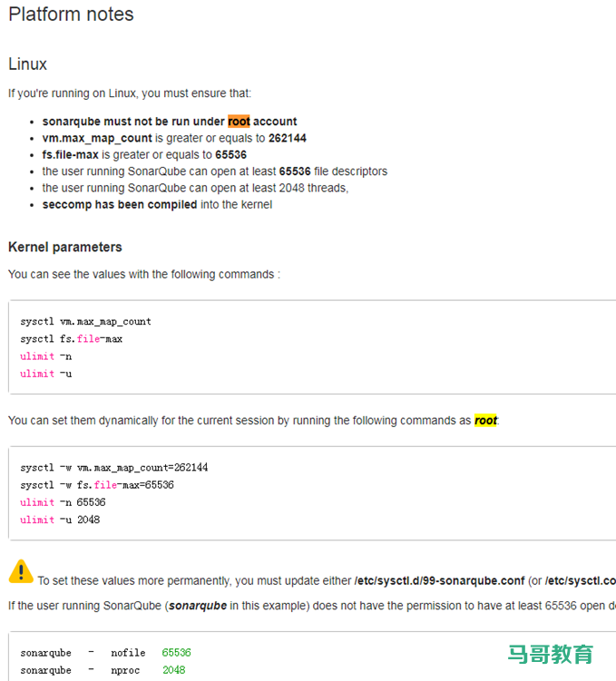Click 'sysctl -w vm.max_map_count=262144' line
Image resolution: width=616 pixels, height=681 pixels.
[x=113, y=468]
